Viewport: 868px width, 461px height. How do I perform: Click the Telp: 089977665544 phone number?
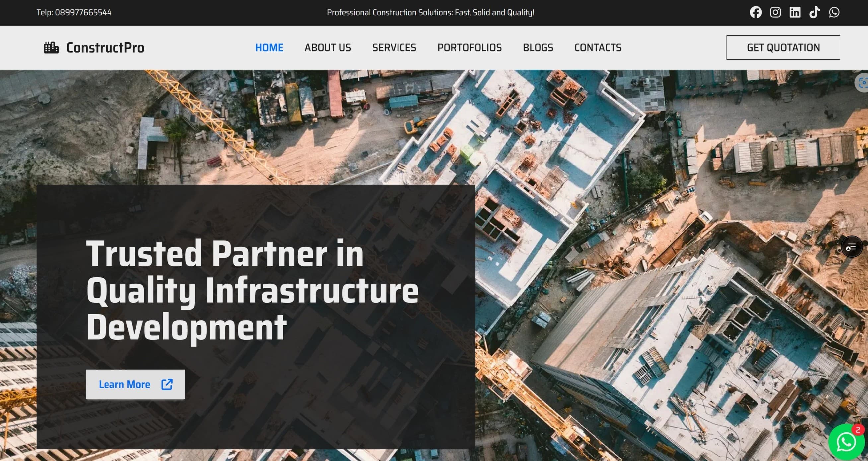click(74, 13)
